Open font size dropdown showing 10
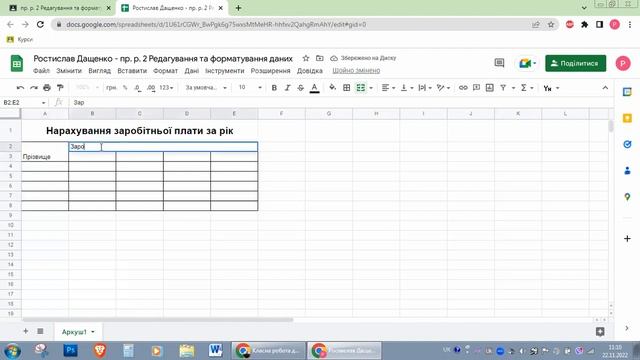The height and width of the screenshot is (360, 640). pyautogui.click(x=250, y=88)
